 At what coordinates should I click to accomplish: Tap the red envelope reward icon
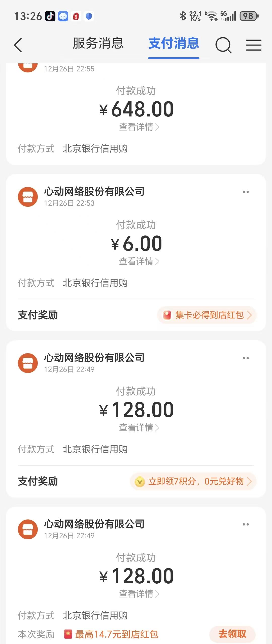point(167,315)
